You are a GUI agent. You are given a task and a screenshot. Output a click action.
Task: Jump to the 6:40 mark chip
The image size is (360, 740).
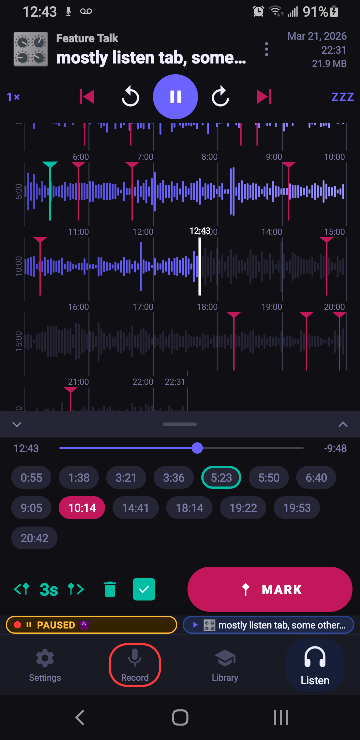click(316, 478)
